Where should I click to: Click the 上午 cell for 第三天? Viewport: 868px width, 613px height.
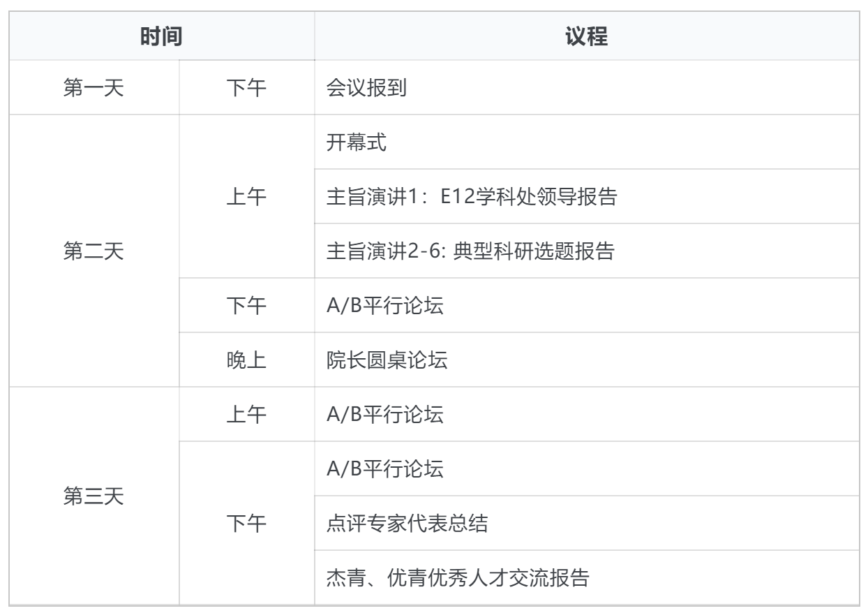[x=247, y=414]
